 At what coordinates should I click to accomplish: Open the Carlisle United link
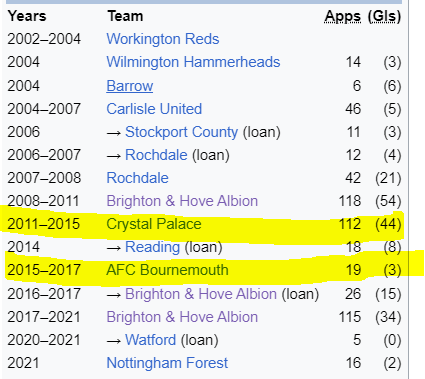[x=154, y=109]
